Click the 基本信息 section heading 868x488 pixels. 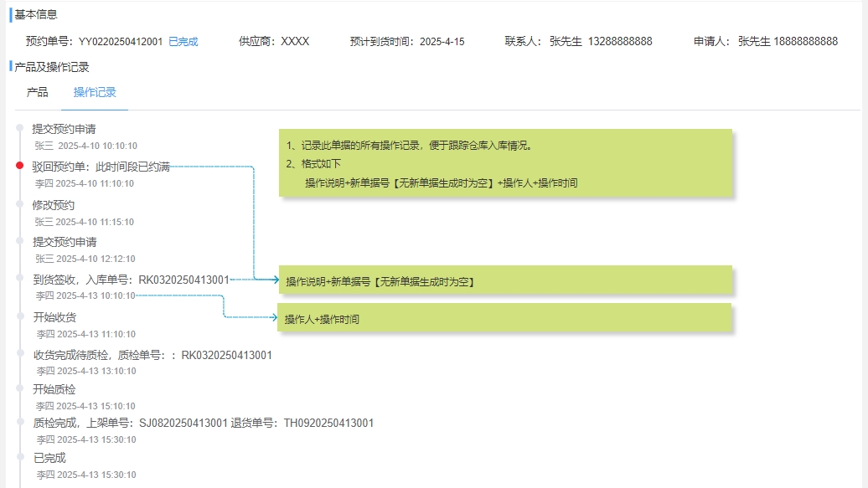35,14
